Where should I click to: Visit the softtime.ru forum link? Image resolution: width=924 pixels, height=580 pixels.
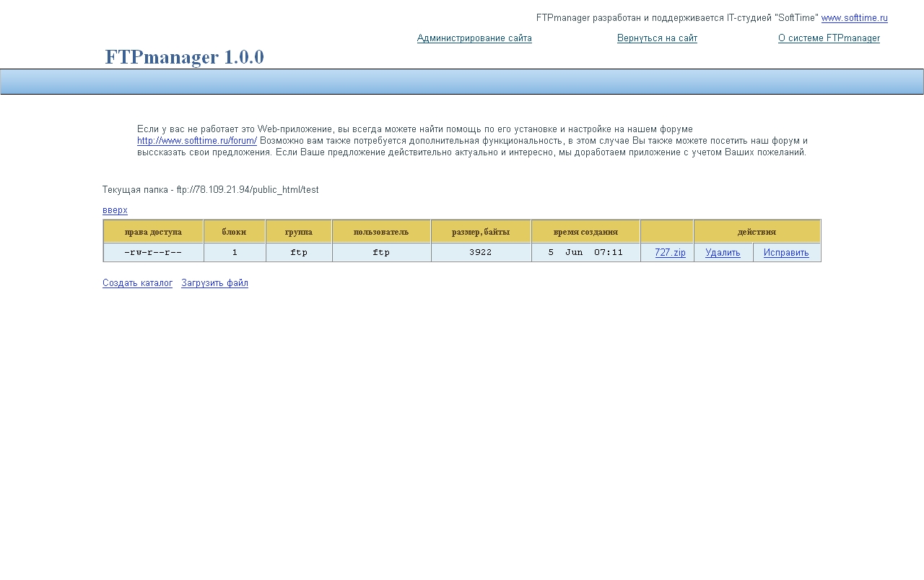pos(197,141)
